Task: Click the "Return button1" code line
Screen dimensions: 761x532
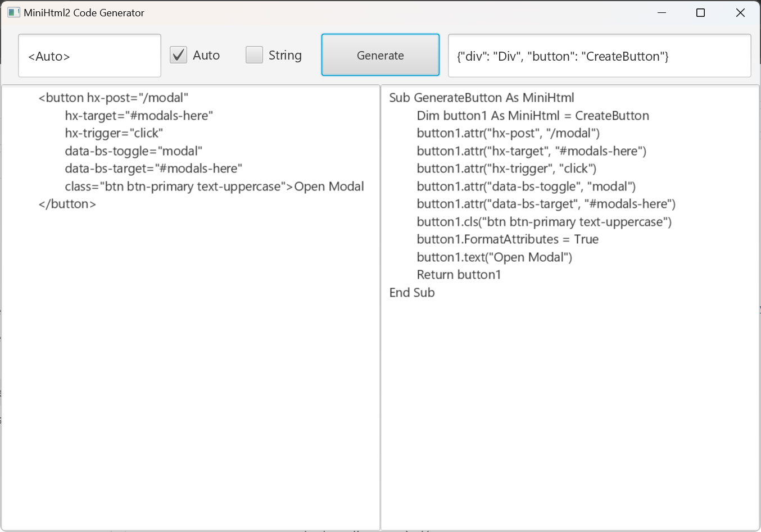Action: click(459, 275)
